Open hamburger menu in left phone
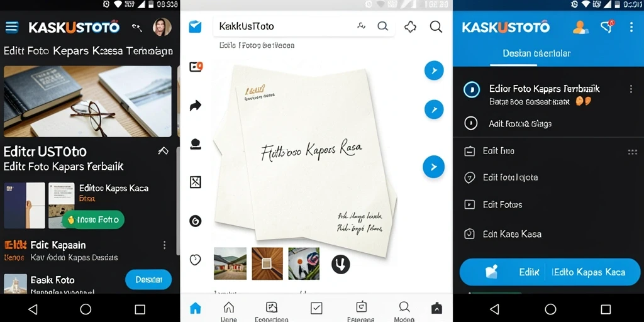Image resolution: width=644 pixels, height=322 pixels. tap(12, 28)
